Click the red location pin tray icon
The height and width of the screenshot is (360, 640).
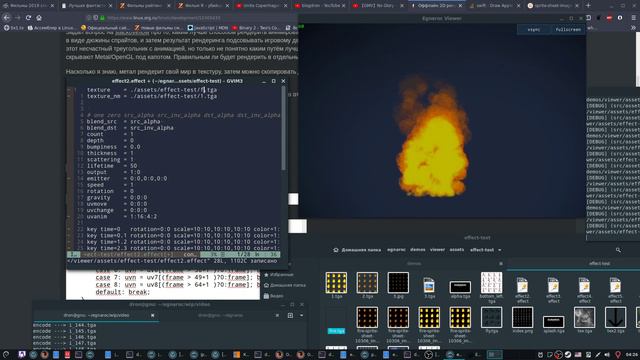pyautogui.click(x=618, y=355)
